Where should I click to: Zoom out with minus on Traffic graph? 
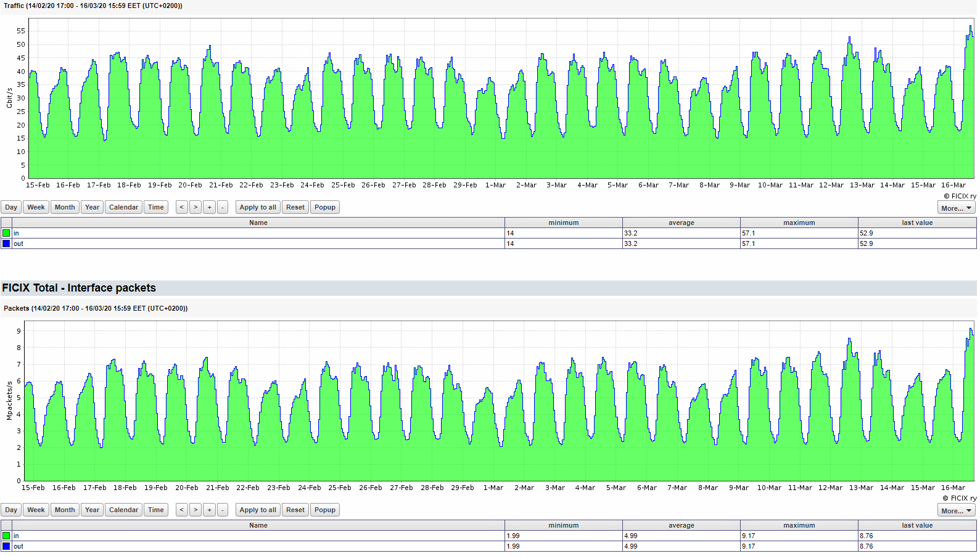click(223, 207)
